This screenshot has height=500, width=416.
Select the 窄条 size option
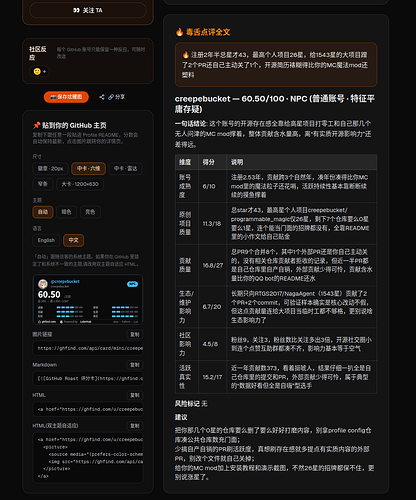click(43, 184)
